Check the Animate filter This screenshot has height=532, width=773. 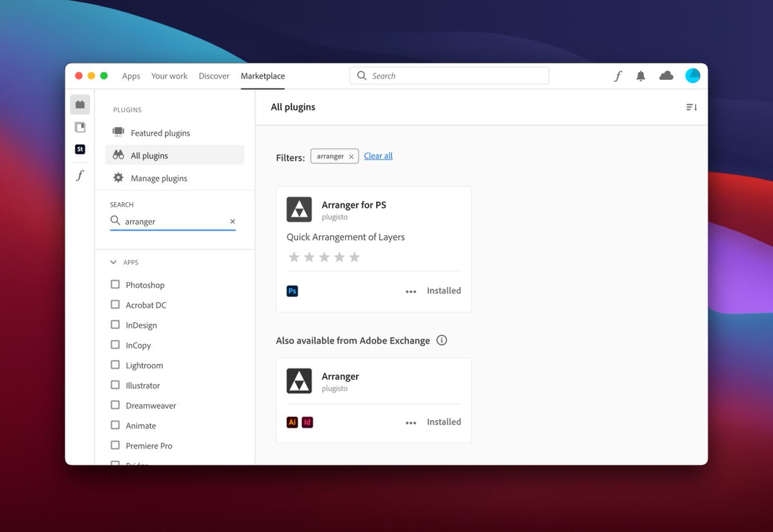tap(115, 425)
